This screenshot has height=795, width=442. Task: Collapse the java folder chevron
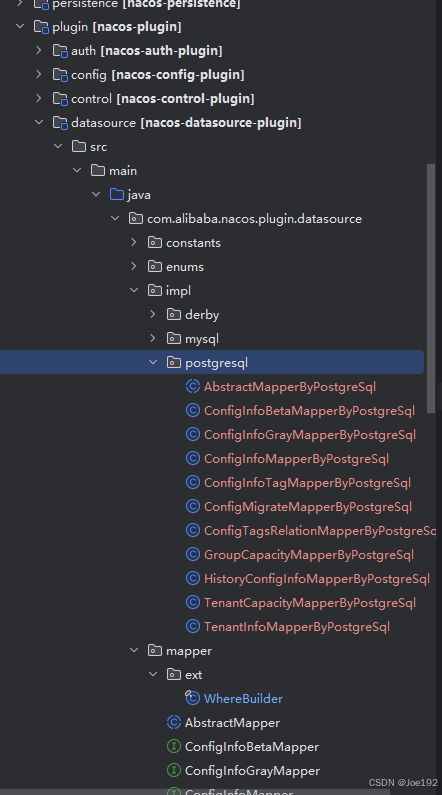pyautogui.click(x=96, y=194)
